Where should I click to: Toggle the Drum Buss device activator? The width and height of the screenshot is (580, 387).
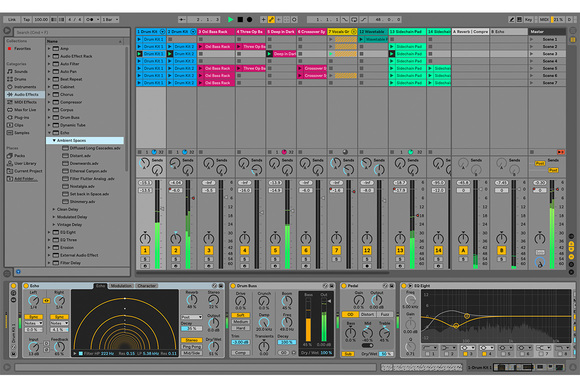pos(233,286)
